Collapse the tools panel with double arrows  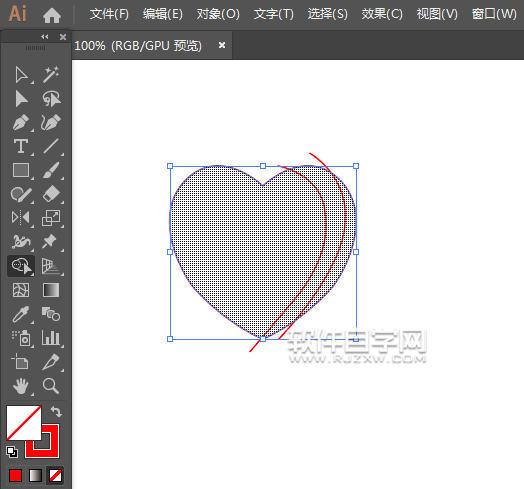coord(45,37)
